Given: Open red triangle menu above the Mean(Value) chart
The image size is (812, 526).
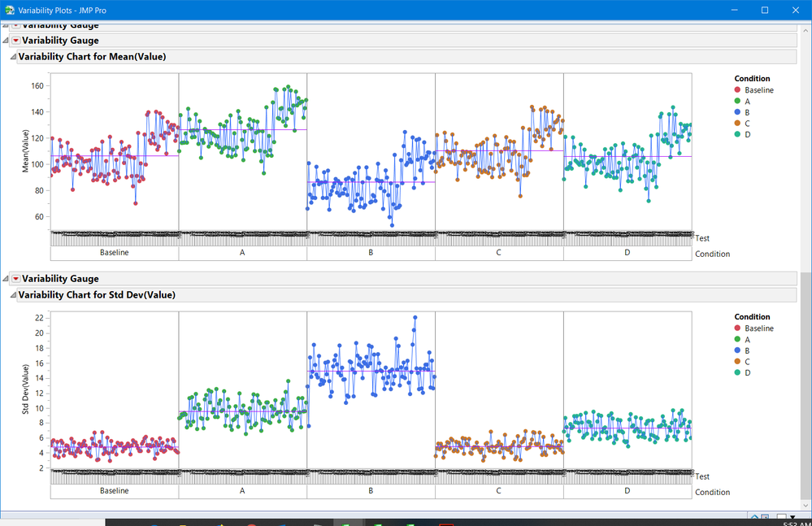Looking at the screenshot, I should tap(15, 40).
